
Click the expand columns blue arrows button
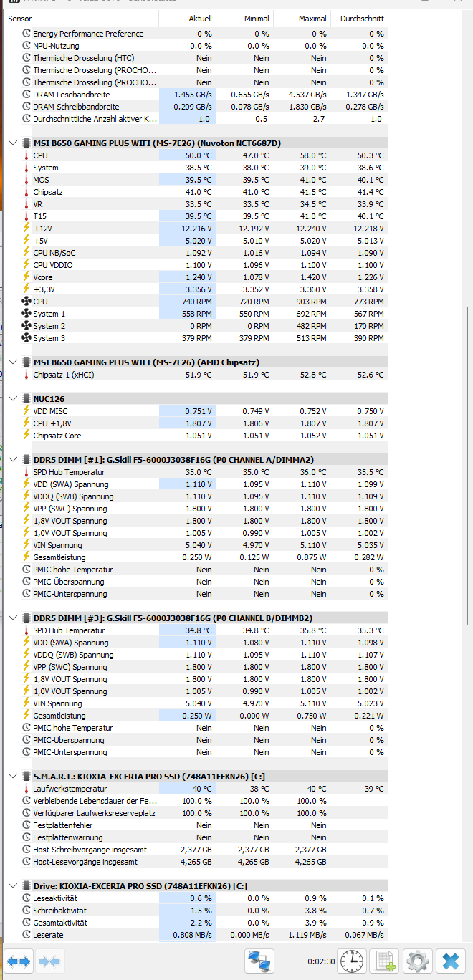(x=19, y=961)
